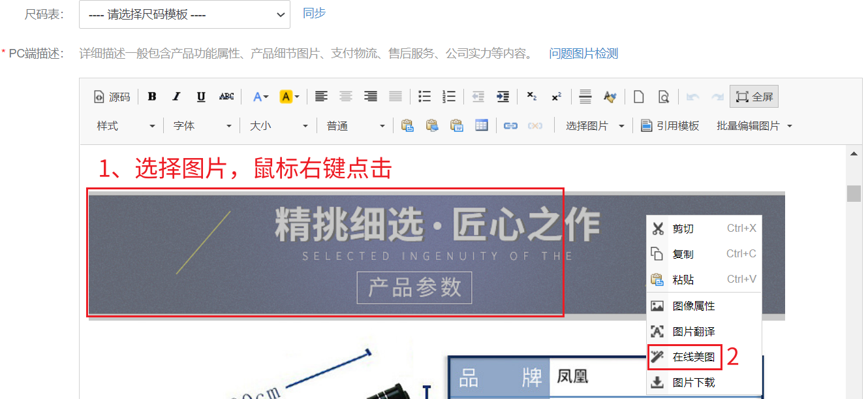This screenshot has height=399, width=868.
Task: Click the redo arrow
Action: (717, 97)
